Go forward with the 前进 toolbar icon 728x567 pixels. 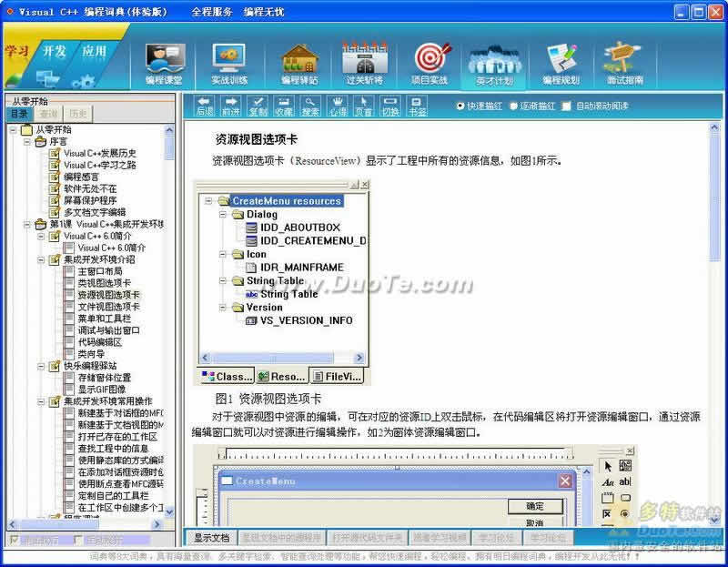coord(231,106)
